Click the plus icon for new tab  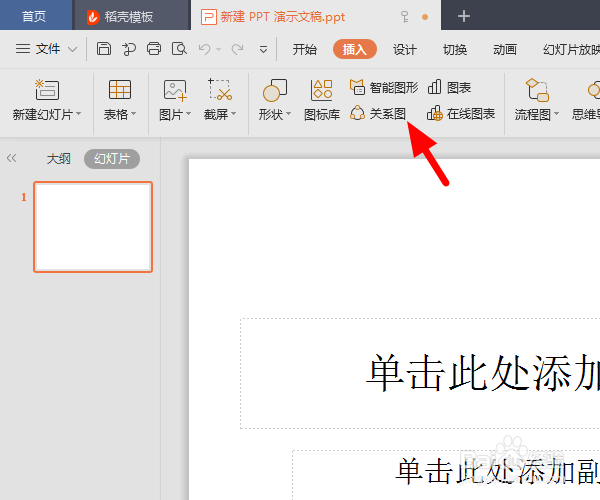464,16
